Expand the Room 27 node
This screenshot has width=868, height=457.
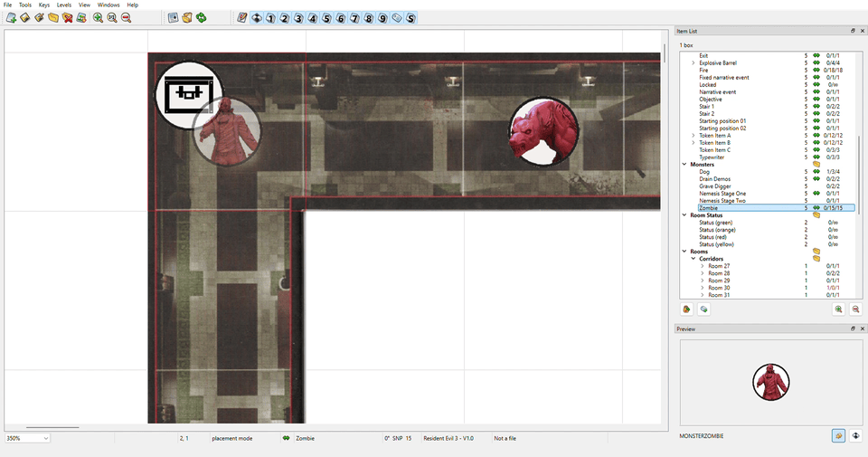click(702, 266)
